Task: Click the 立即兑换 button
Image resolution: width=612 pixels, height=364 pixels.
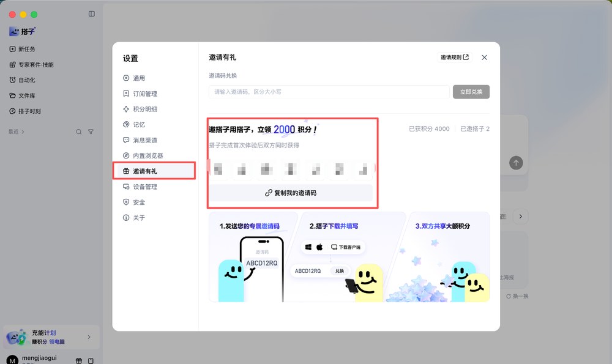Action: 471,92
